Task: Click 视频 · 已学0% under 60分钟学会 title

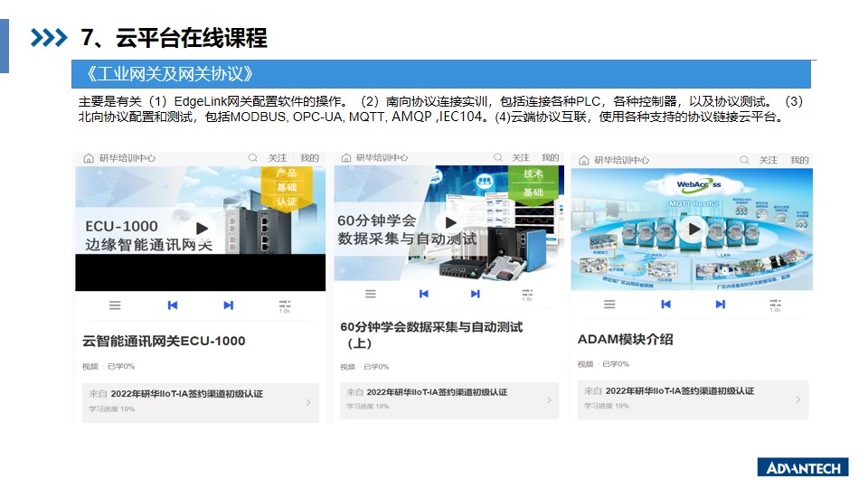Action: click(364, 366)
